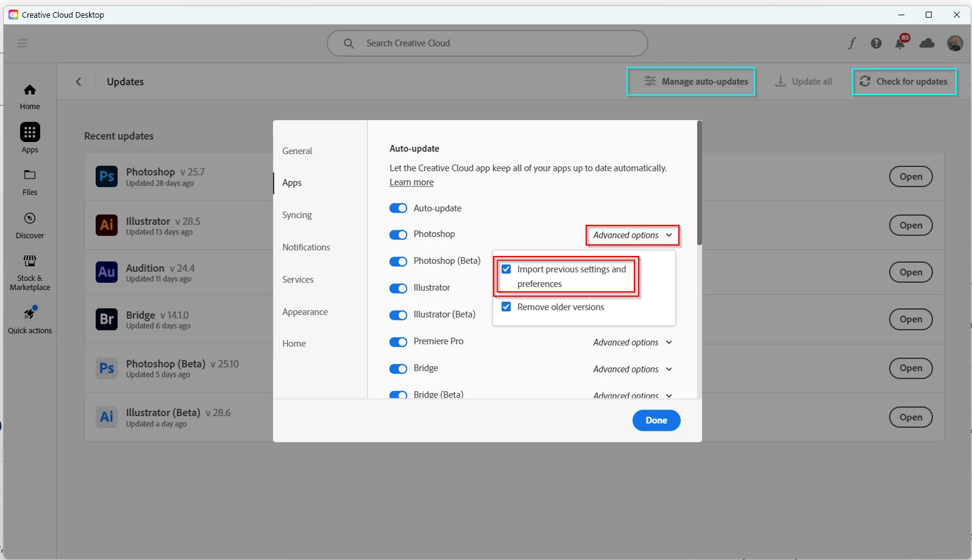The image size is (972, 560).
Task: Open Files folder icon in sidebar
Action: coord(30,175)
